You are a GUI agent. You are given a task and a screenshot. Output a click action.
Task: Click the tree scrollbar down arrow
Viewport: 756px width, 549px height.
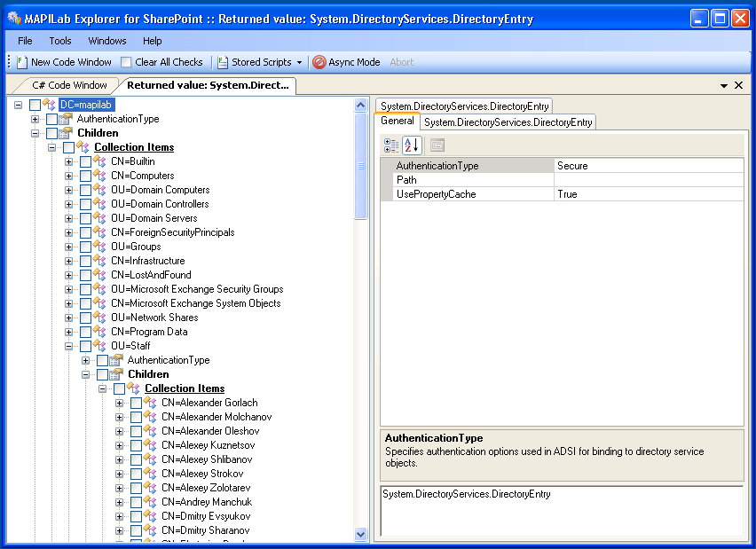[360, 534]
